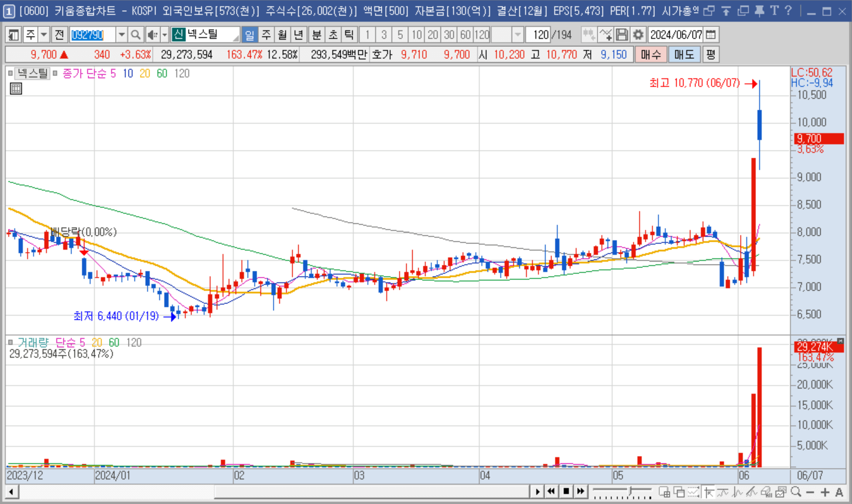Click the rewind button on playback bar
The image size is (852, 504).
(x=551, y=491)
